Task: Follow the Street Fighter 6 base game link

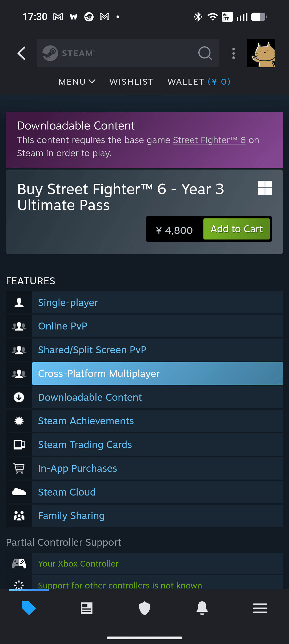Action: pos(209,140)
